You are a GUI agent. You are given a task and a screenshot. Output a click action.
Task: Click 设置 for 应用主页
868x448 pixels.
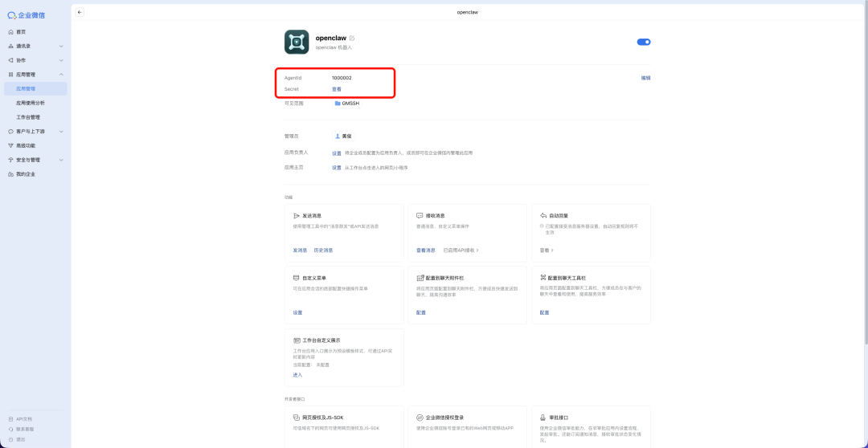pos(337,168)
